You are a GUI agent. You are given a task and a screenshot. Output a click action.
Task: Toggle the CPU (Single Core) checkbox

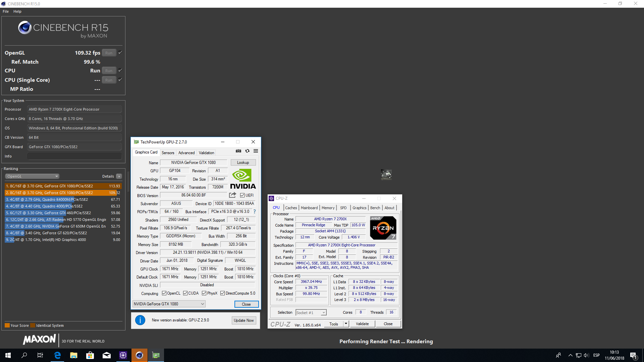(120, 80)
